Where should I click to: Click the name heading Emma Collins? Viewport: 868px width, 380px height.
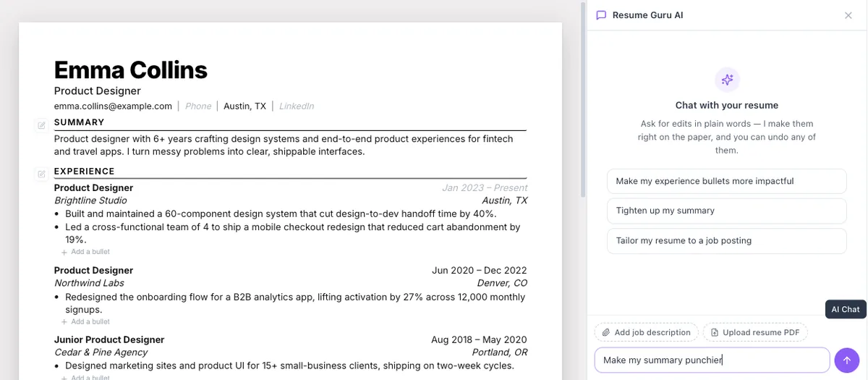click(130, 69)
